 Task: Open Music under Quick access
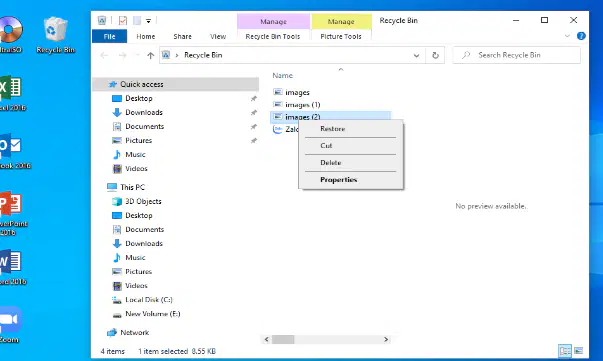coord(135,155)
